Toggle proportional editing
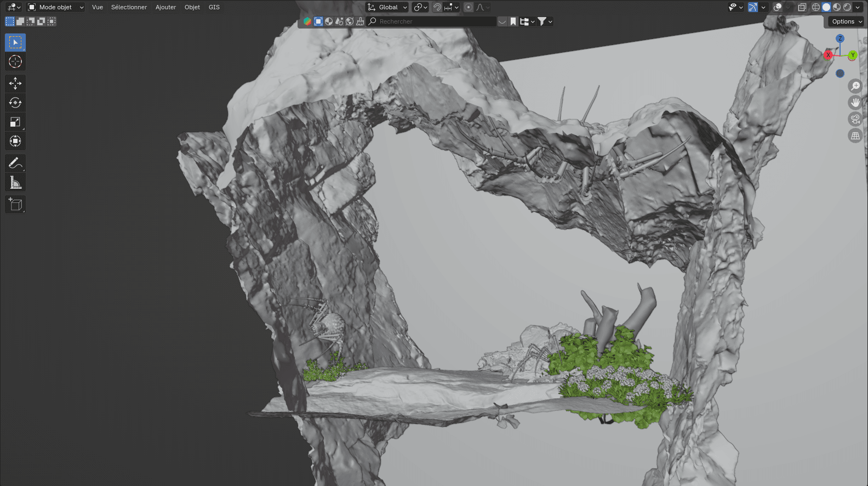Viewport: 868px width, 486px height. (x=469, y=7)
